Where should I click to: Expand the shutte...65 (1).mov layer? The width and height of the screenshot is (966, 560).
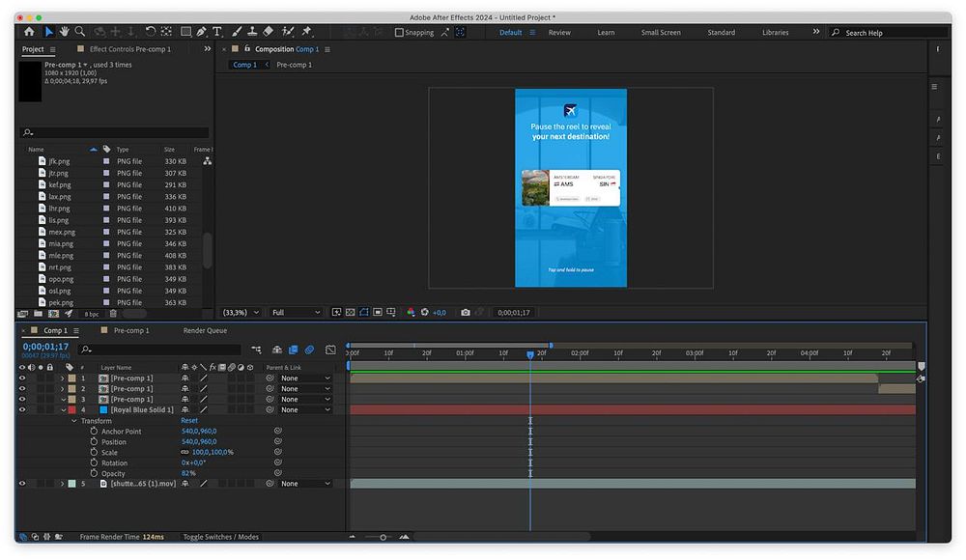[63, 484]
